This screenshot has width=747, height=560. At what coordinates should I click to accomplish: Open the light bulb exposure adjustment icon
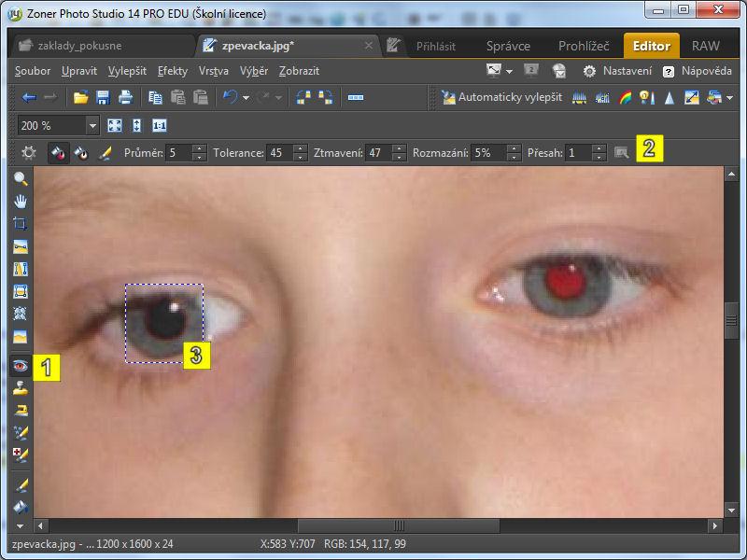tap(647, 98)
